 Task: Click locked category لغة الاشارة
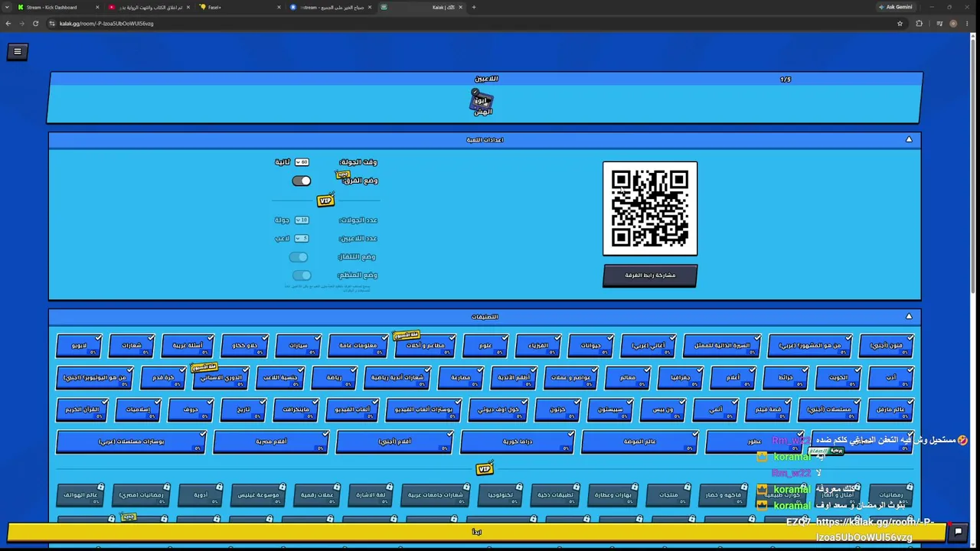tap(371, 495)
